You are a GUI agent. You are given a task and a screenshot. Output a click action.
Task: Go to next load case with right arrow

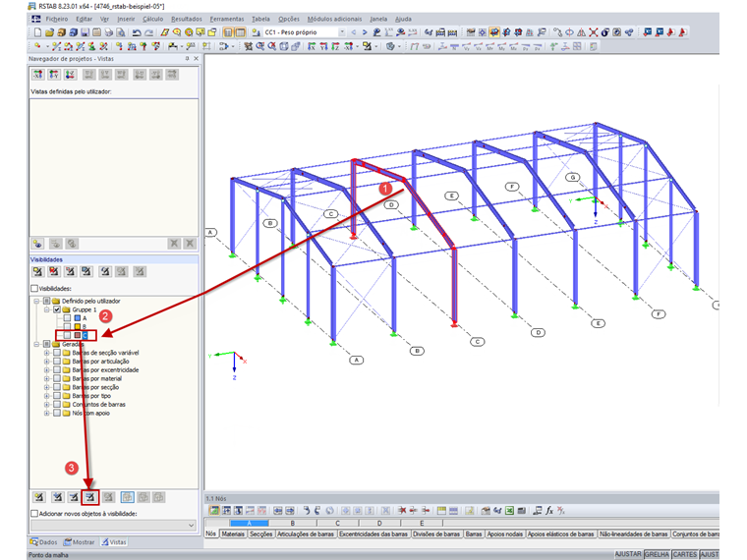click(365, 32)
